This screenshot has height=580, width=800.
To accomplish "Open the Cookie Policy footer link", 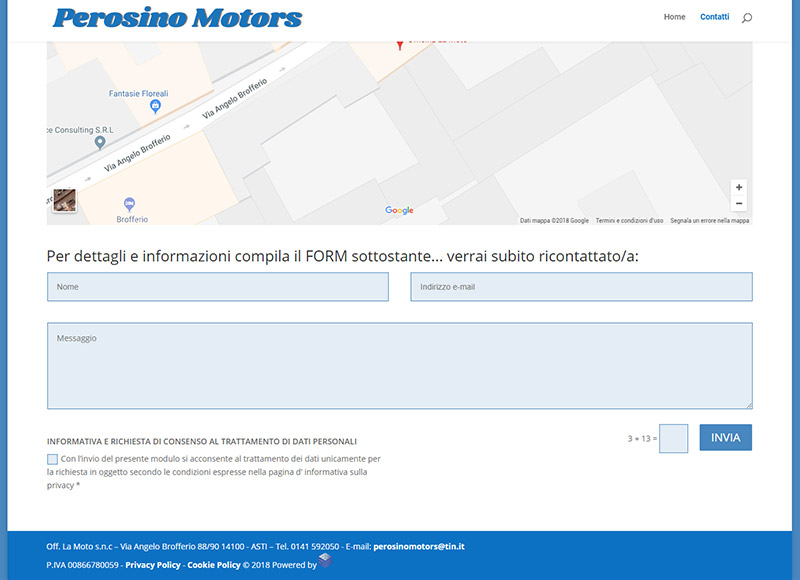I will (214, 565).
